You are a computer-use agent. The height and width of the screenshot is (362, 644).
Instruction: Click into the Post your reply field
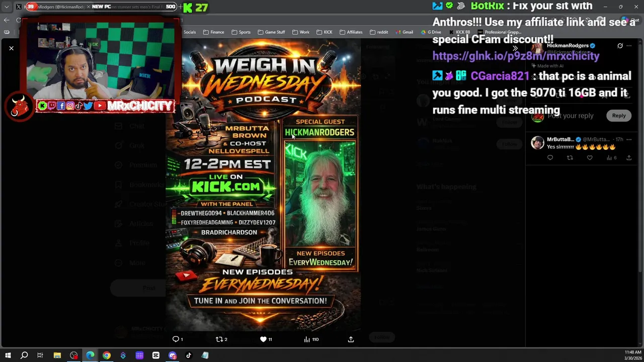click(571, 116)
